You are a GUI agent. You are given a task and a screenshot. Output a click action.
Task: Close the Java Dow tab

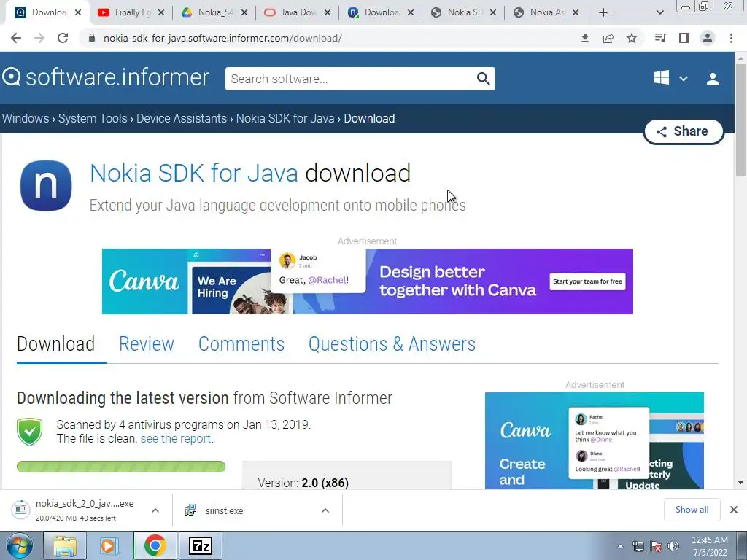[x=328, y=13]
